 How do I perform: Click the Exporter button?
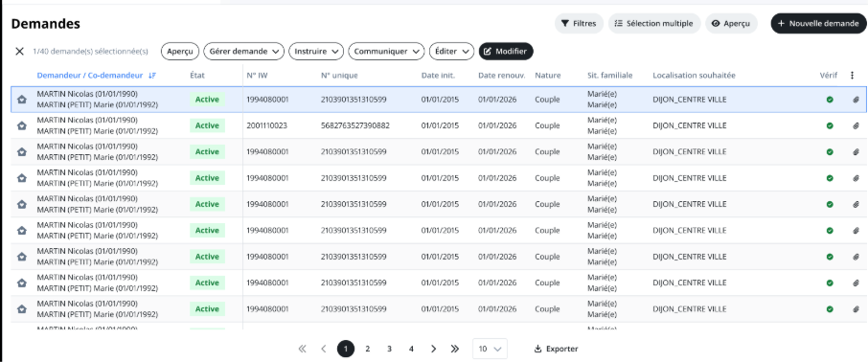(556, 349)
